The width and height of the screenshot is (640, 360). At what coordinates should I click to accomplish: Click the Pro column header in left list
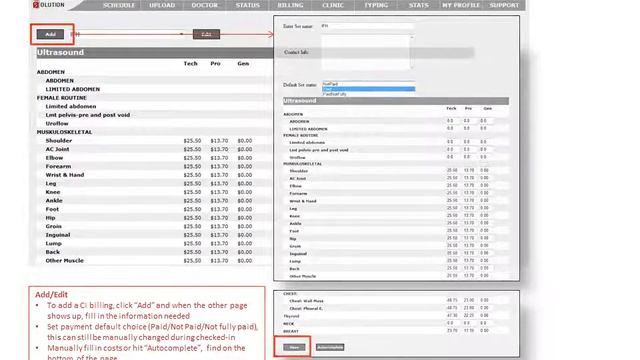pyautogui.click(x=216, y=64)
